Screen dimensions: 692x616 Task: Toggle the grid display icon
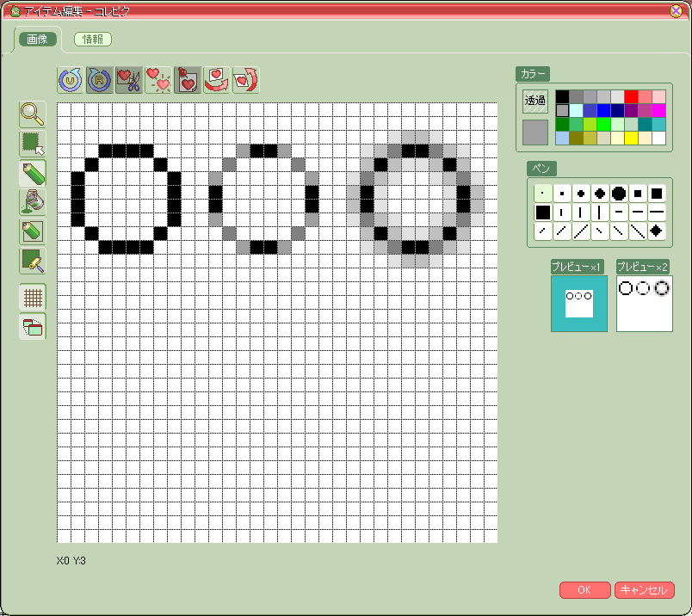coord(33,297)
